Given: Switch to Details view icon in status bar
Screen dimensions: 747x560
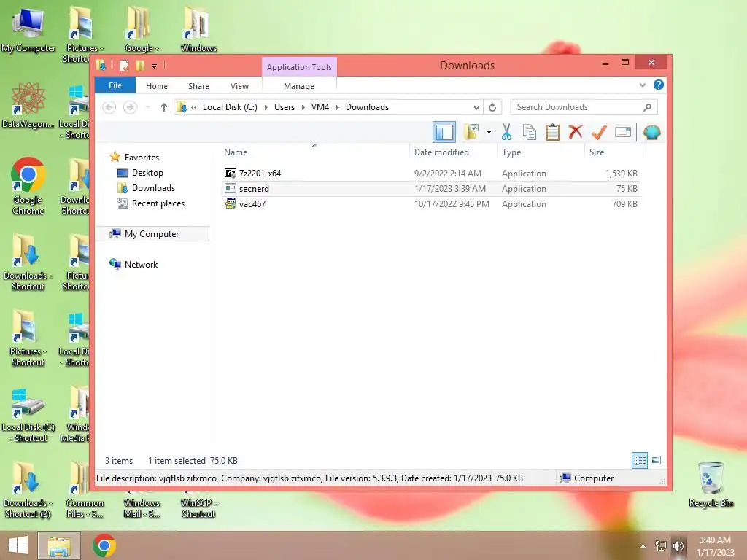Looking at the screenshot, I should (639, 461).
